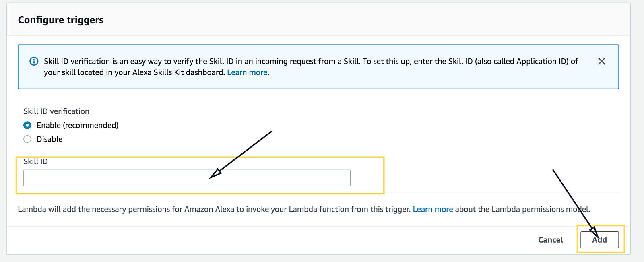Image resolution: width=644 pixels, height=262 pixels.
Task: Click the Add button
Action: (599, 240)
